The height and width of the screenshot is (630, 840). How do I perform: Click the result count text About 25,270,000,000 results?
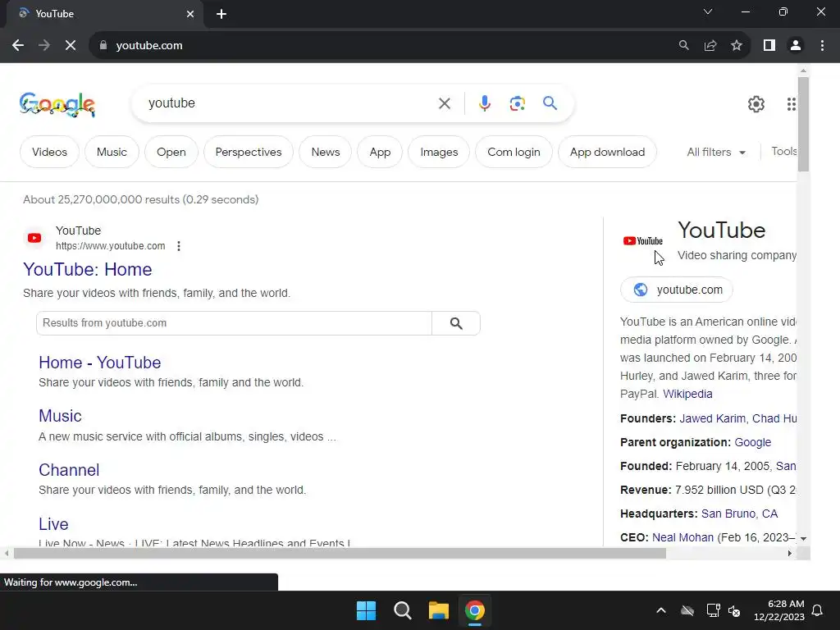click(141, 200)
